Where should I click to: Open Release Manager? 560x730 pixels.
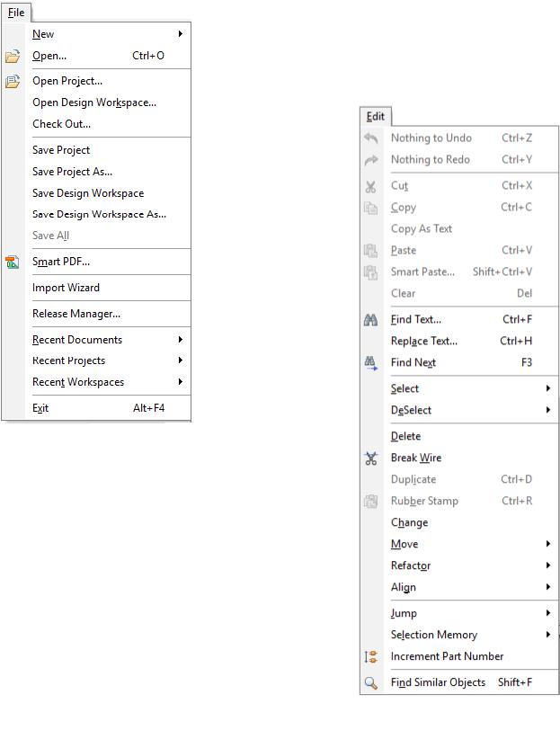coord(76,314)
